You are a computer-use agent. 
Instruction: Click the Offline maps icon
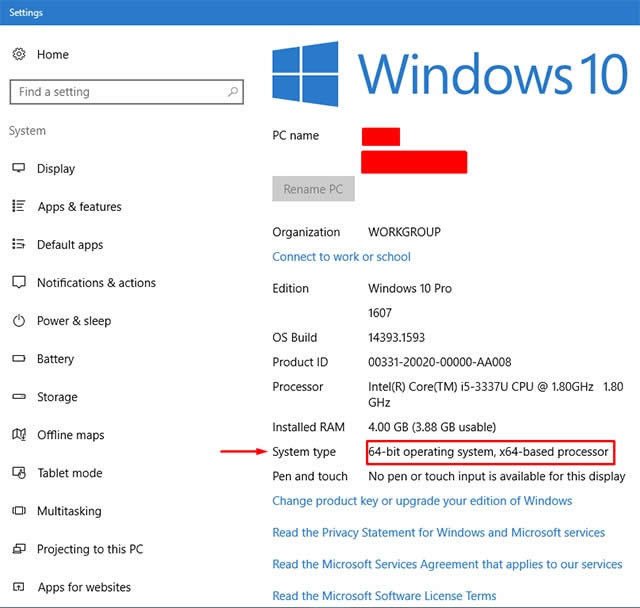[x=19, y=435]
